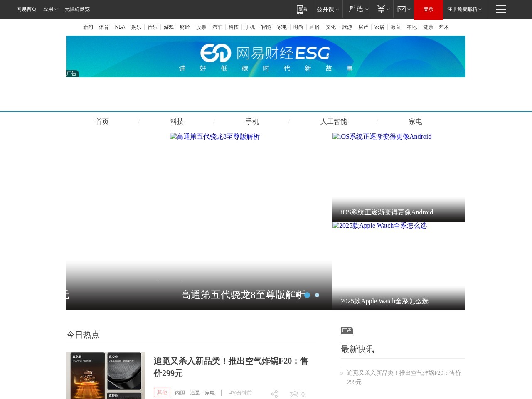The height and width of the screenshot is (399, 532).
Task: Click the 追觅 keyword tag
Action: [x=195, y=393]
